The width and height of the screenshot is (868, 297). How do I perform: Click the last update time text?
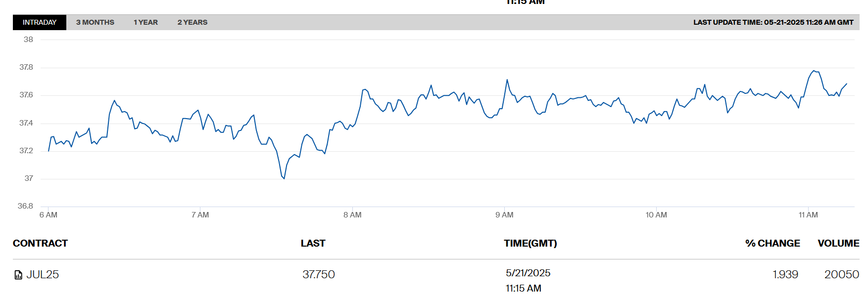tap(773, 22)
